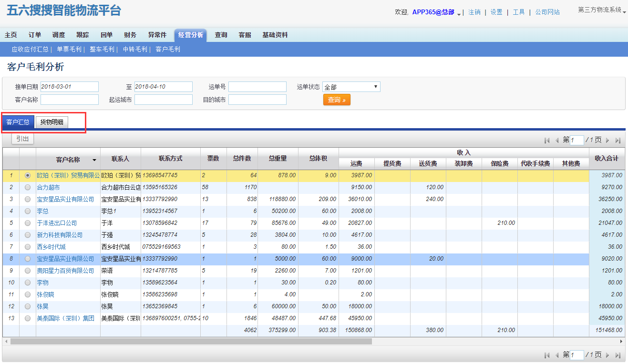The width and height of the screenshot is (628, 364).
Task: Open the 跟踪 menu
Action: 82,35
